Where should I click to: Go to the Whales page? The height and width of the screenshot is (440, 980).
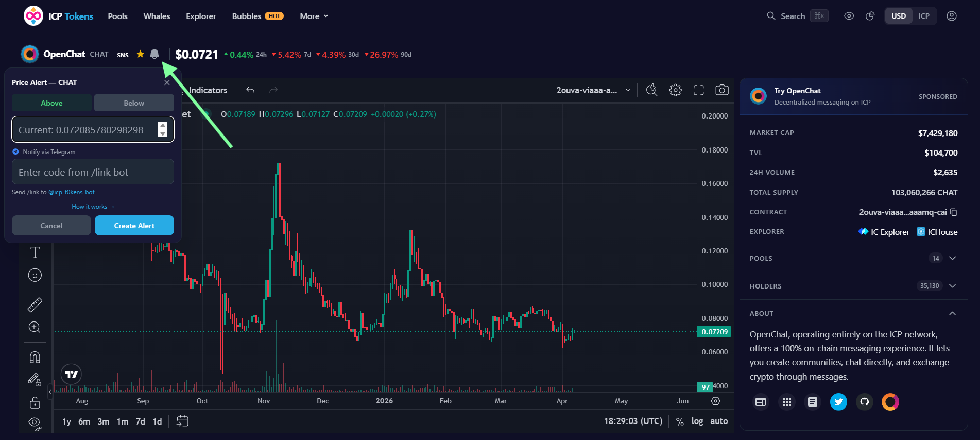(157, 16)
